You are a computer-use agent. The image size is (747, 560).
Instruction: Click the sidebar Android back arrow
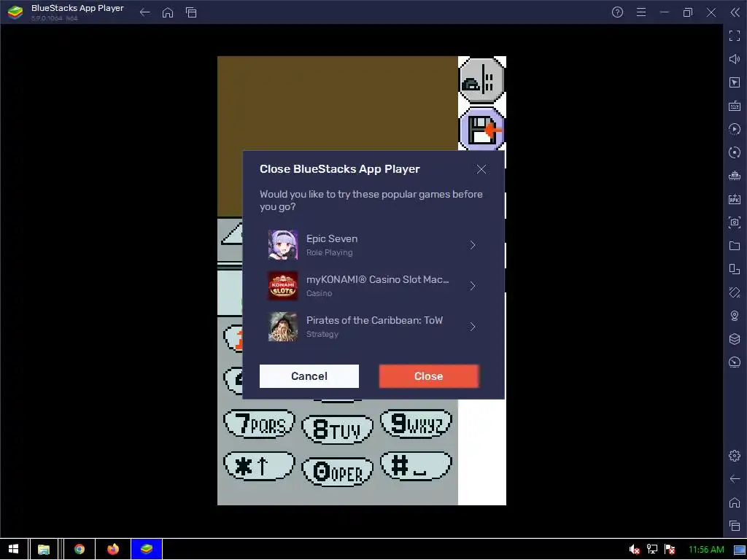[x=735, y=479]
